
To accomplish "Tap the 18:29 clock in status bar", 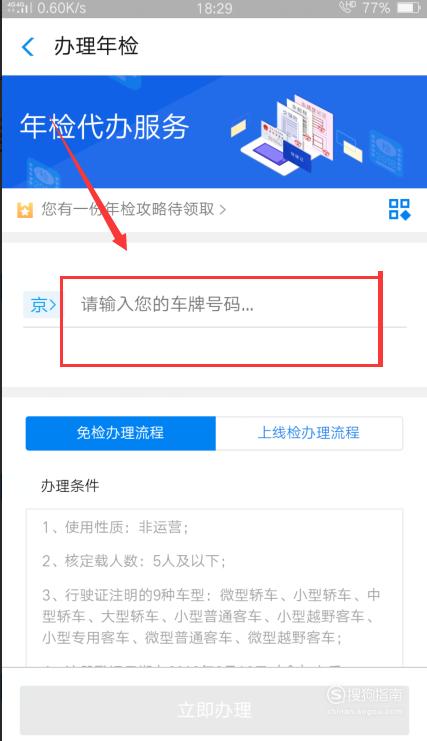I will [x=214, y=8].
